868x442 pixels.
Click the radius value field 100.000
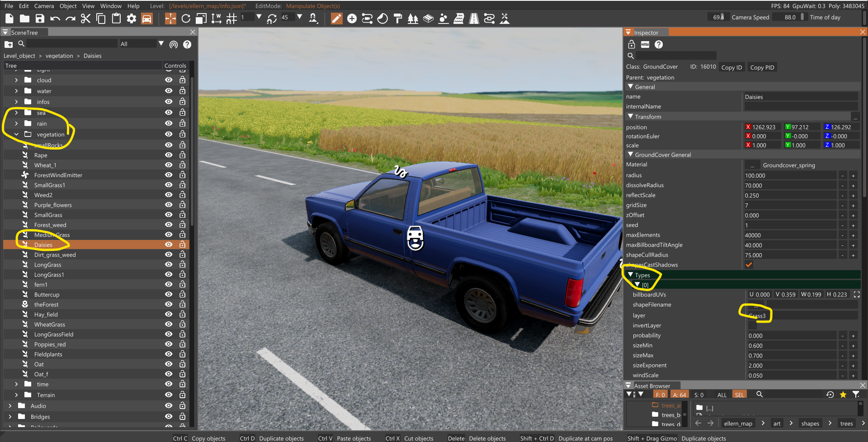pyautogui.click(x=790, y=175)
